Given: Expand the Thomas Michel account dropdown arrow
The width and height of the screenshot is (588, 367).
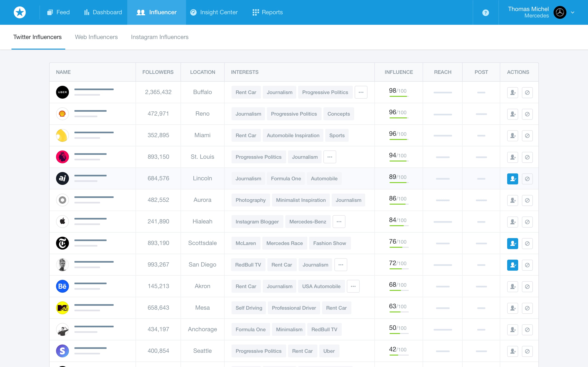Looking at the screenshot, I should click(573, 12).
